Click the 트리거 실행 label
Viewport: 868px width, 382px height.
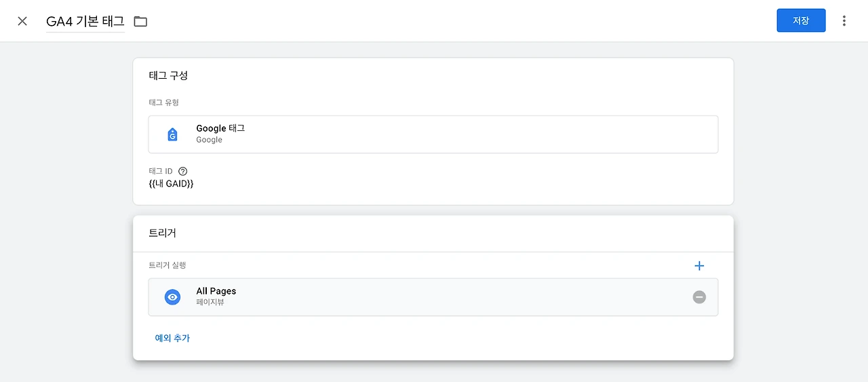(167, 265)
